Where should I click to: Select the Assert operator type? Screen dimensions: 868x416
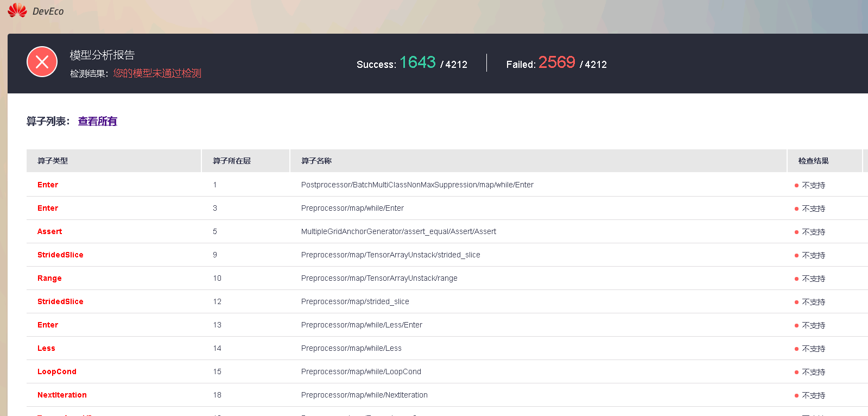(x=49, y=231)
